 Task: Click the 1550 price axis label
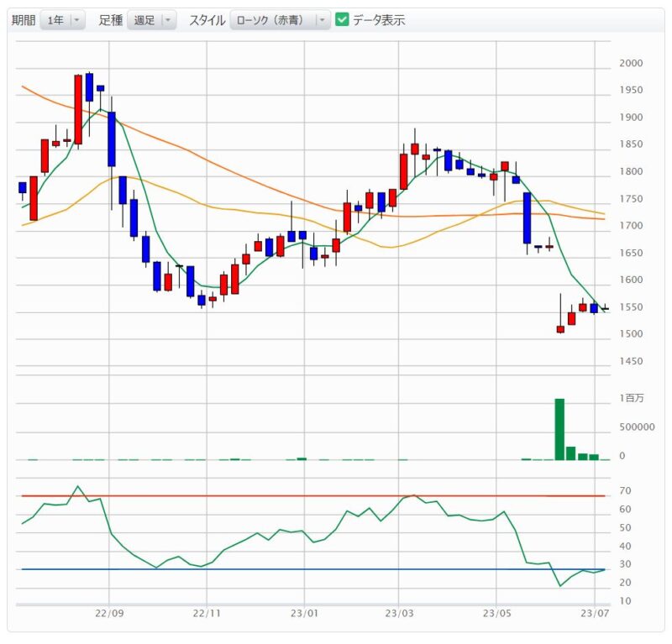pyautogui.click(x=631, y=307)
